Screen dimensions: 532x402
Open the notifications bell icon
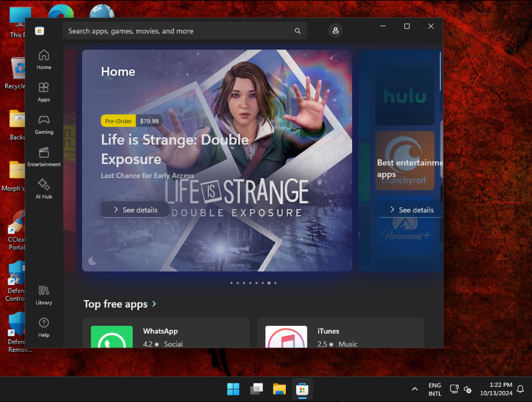(520, 389)
